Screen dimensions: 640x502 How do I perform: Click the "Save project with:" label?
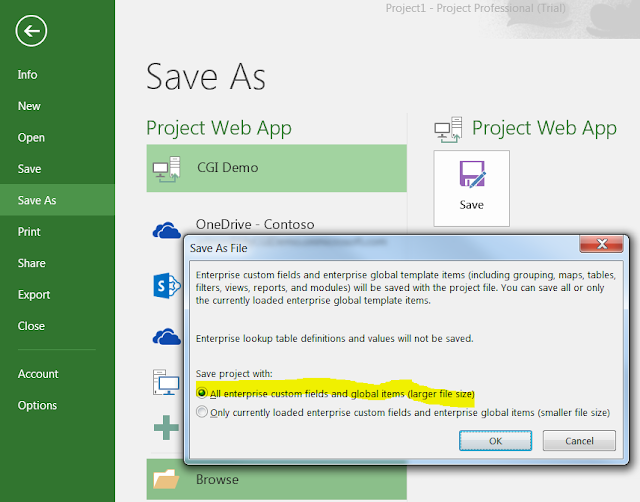pyautogui.click(x=234, y=374)
